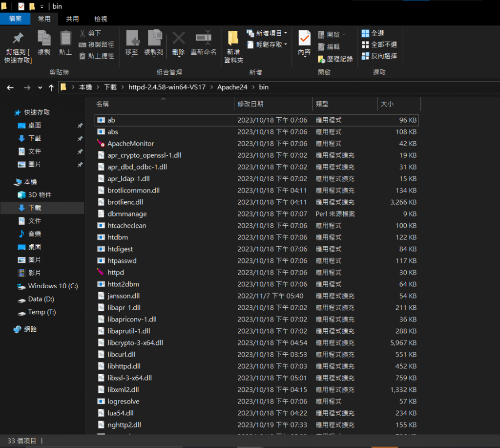This screenshot has width=500, height=448.
Task: Click the New Folder icon in title bar
Action: [32, 6]
